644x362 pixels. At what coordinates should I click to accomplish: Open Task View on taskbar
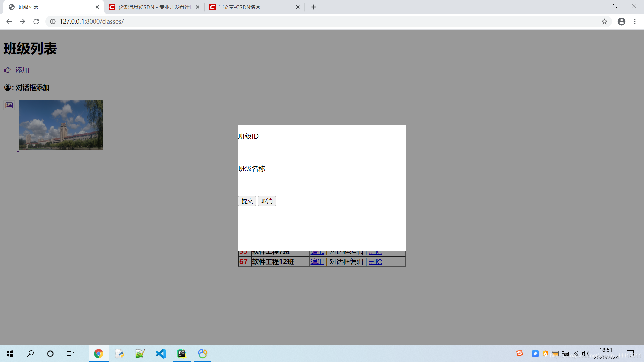coord(70,354)
